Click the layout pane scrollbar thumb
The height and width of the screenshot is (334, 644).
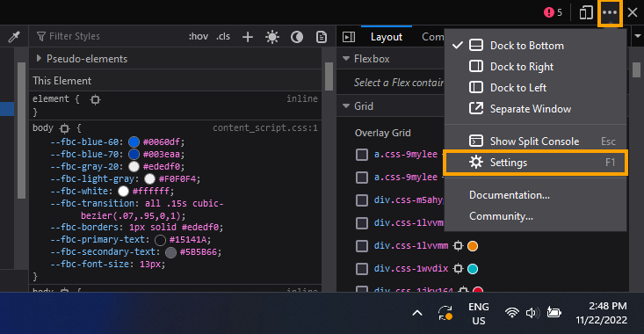[x=636, y=69]
